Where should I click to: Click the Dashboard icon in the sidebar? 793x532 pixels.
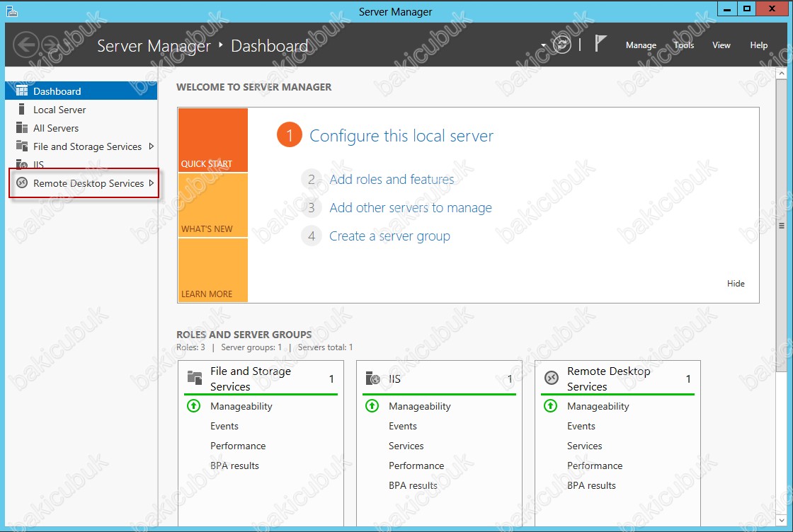22,91
